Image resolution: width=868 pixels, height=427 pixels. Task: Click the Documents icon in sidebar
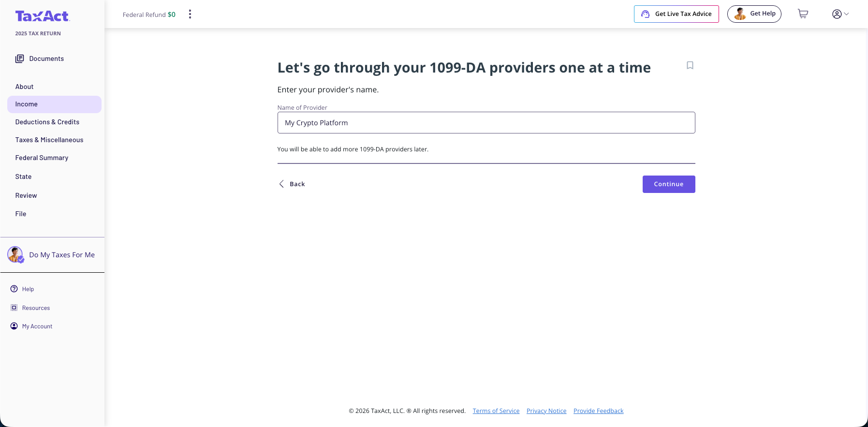[19, 59]
